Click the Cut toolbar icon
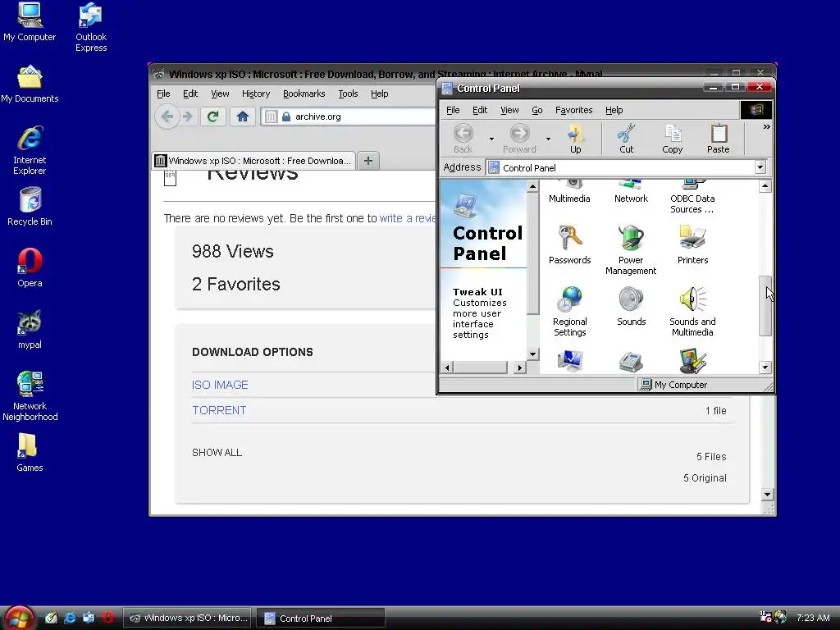The image size is (840, 630). coord(626,139)
